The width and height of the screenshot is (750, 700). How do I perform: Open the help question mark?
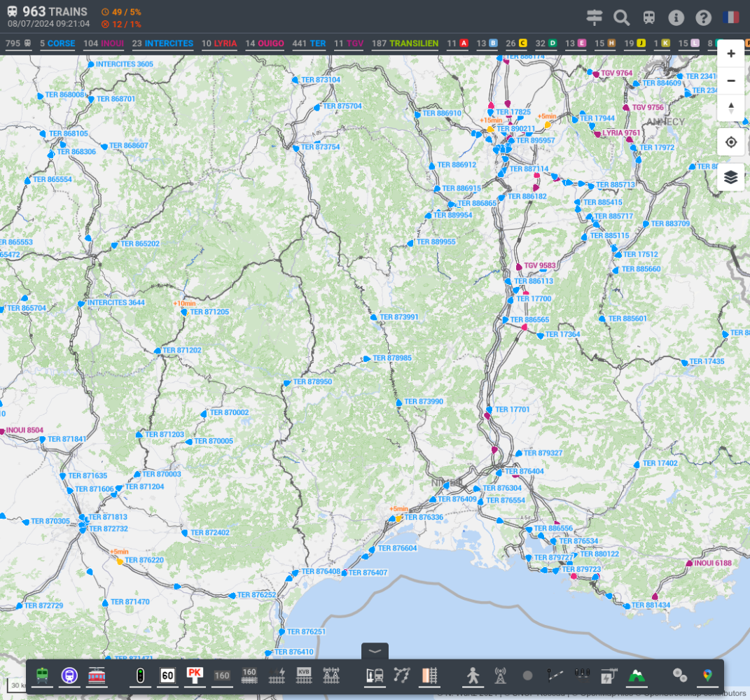click(703, 17)
